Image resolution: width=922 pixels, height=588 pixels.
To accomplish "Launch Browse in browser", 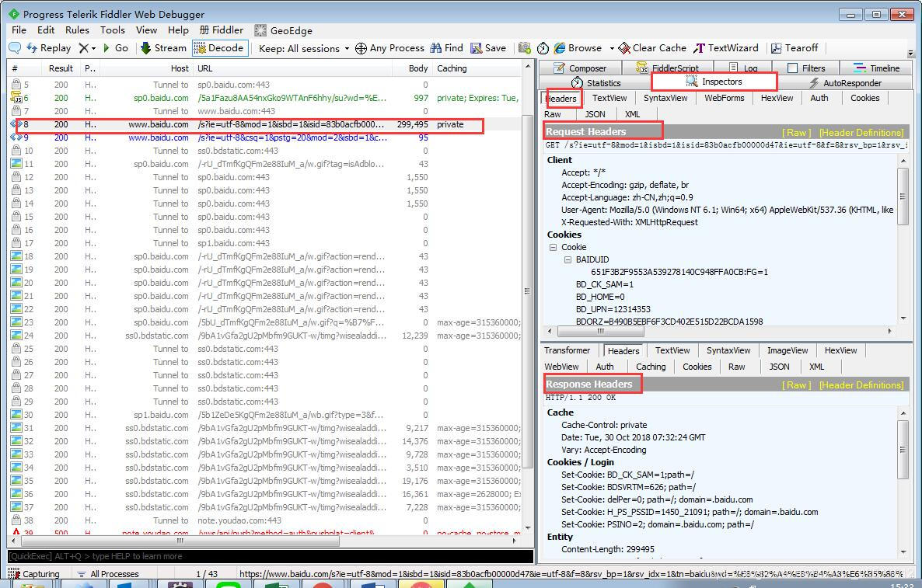I will click(x=578, y=48).
